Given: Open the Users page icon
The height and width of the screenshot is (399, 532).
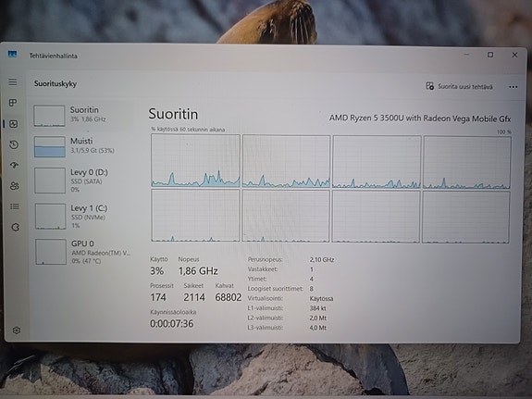Looking at the screenshot, I should coord(15,186).
